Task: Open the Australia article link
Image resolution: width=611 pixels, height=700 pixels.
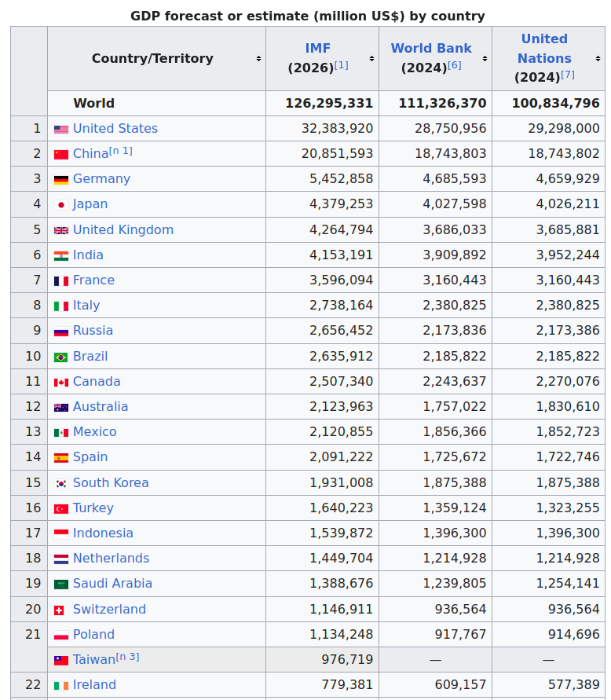Action: click(101, 406)
